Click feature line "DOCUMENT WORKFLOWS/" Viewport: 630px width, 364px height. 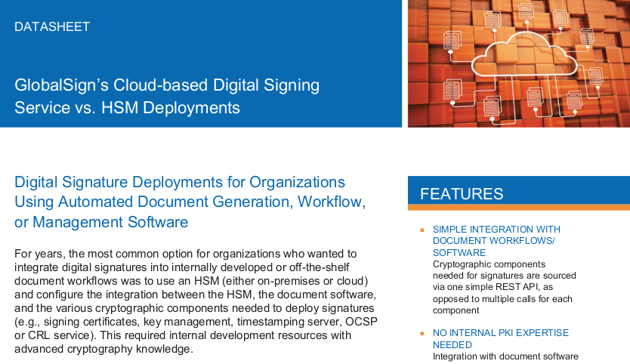tap(494, 241)
